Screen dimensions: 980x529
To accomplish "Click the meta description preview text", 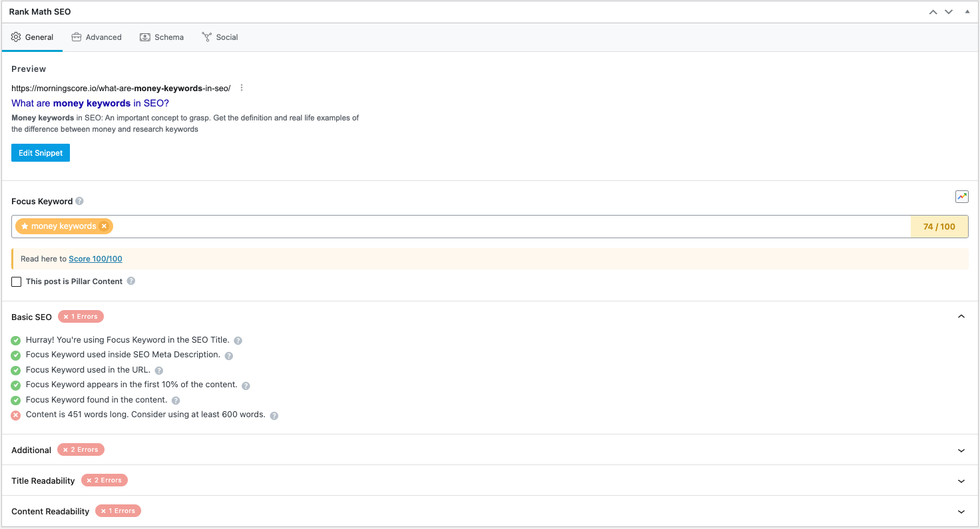I will pos(185,124).
